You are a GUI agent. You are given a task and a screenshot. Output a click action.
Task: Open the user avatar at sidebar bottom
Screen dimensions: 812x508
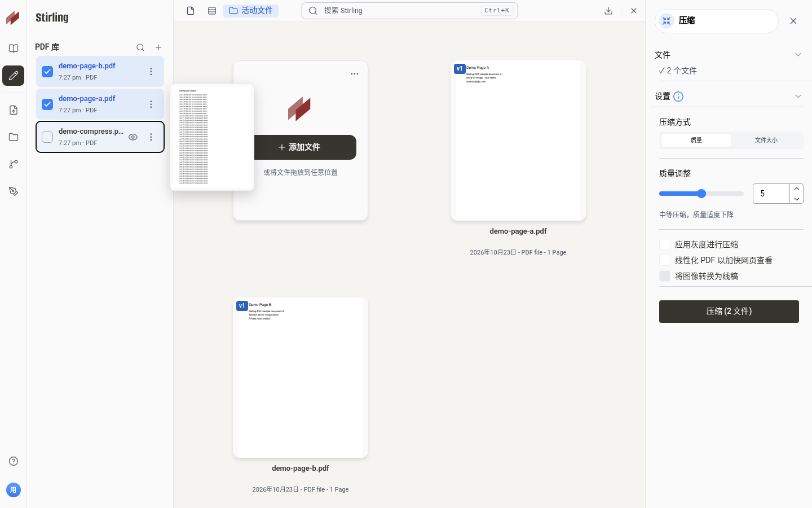pos(14,490)
